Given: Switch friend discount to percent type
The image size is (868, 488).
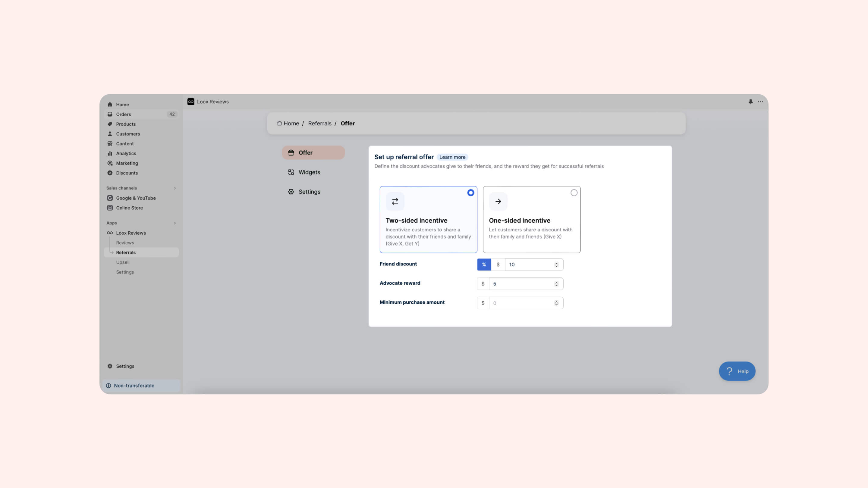Looking at the screenshot, I should pyautogui.click(x=484, y=264).
